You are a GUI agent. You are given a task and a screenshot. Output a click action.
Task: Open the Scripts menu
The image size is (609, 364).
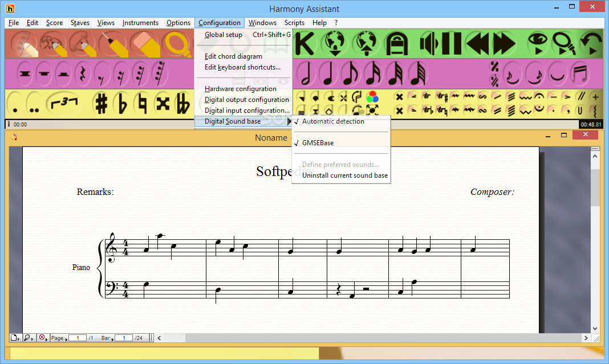[294, 23]
